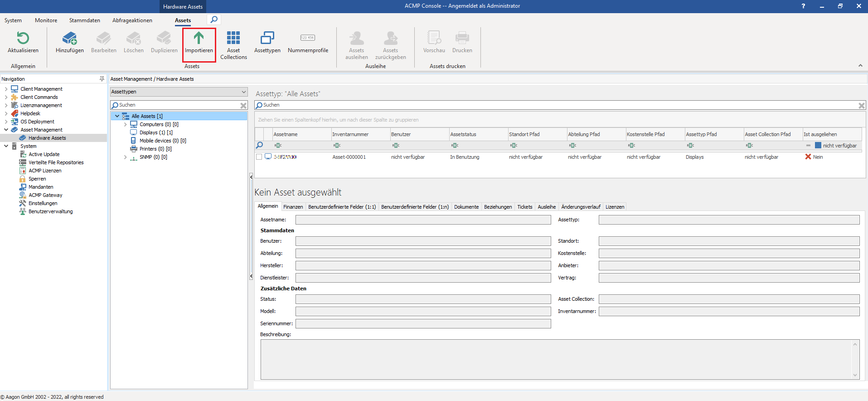The width and height of the screenshot is (868, 401).
Task: Clear the asset type search field
Action: [243, 105]
